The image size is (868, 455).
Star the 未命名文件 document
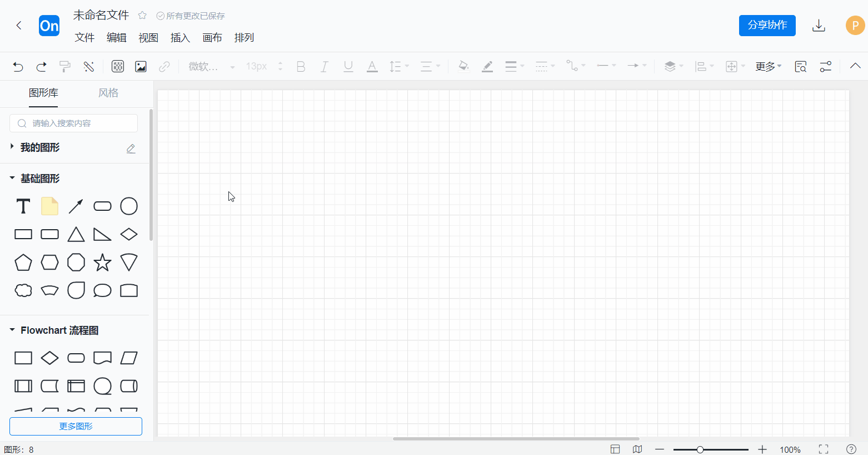click(142, 16)
